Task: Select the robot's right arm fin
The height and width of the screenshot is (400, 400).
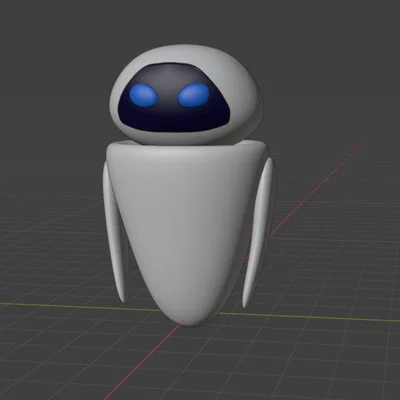Action: pyautogui.click(x=258, y=233)
